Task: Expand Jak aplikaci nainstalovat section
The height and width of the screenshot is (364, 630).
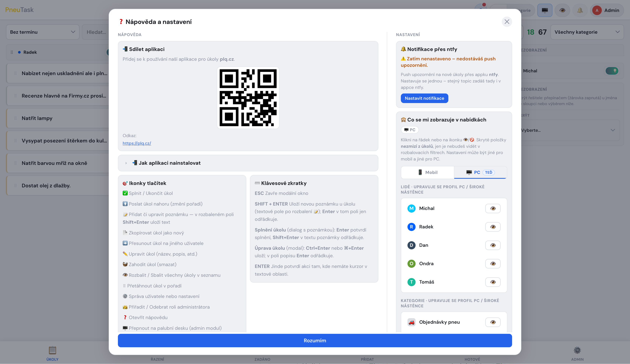Action: [248, 163]
